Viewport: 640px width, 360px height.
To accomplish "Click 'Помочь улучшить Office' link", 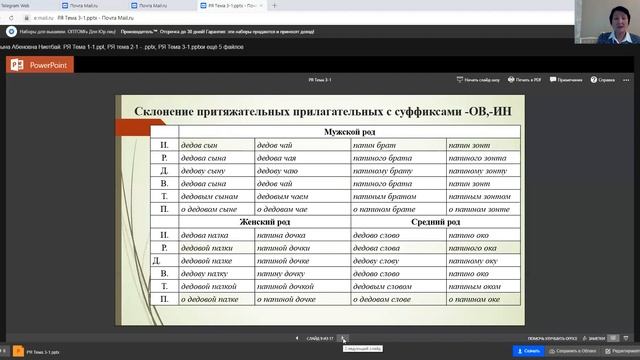I will [x=552, y=338].
